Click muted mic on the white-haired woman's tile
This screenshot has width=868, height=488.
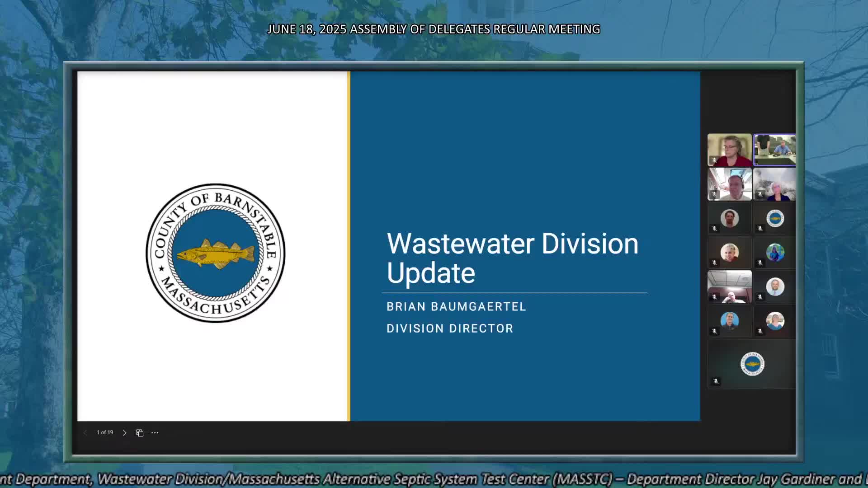tap(760, 194)
